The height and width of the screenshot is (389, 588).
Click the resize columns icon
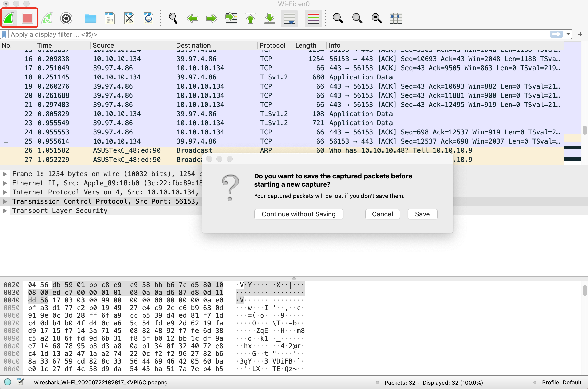click(x=396, y=18)
